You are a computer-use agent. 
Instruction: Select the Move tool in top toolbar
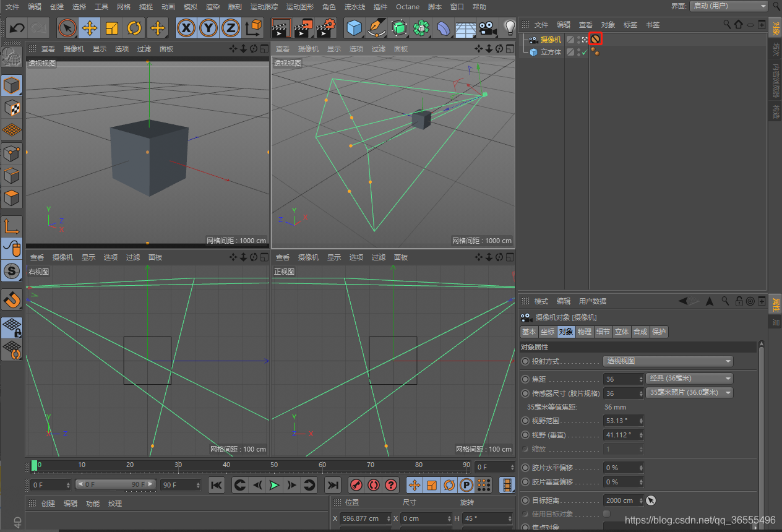[x=90, y=28]
